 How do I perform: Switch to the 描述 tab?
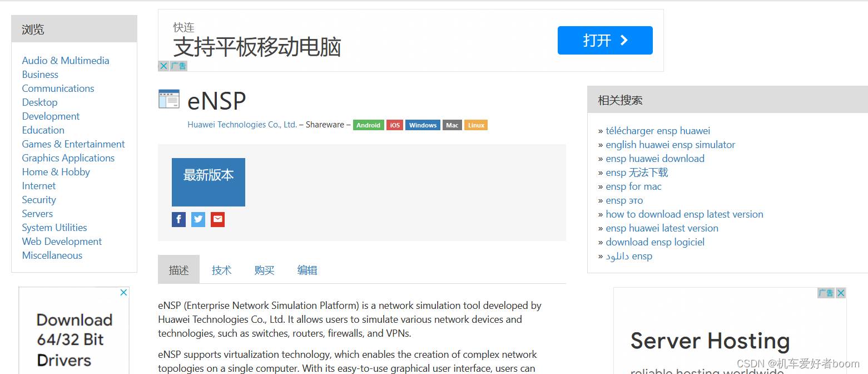179,270
